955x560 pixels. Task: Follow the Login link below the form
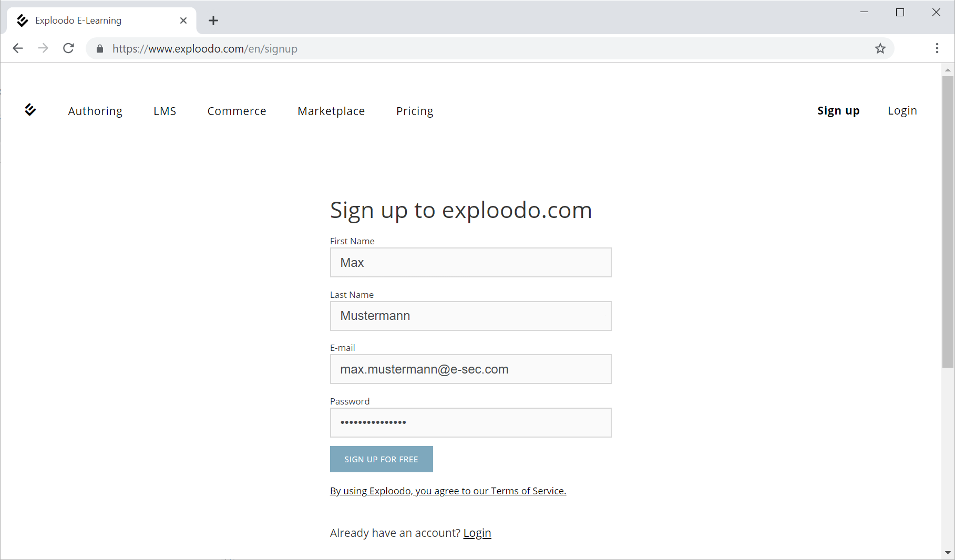[x=477, y=533]
